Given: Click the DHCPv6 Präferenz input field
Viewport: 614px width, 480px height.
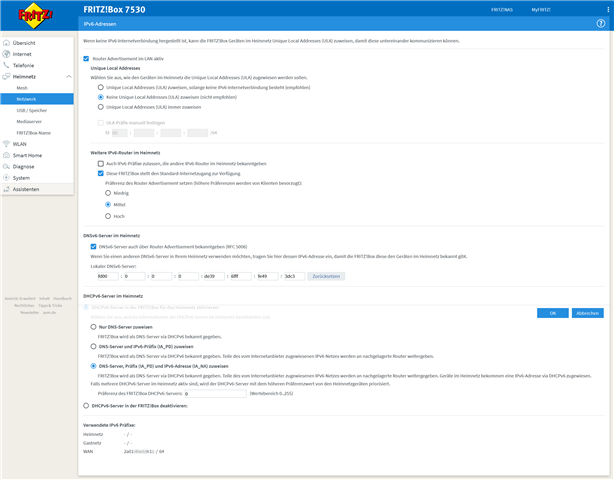Looking at the screenshot, I should tap(215, 393).
